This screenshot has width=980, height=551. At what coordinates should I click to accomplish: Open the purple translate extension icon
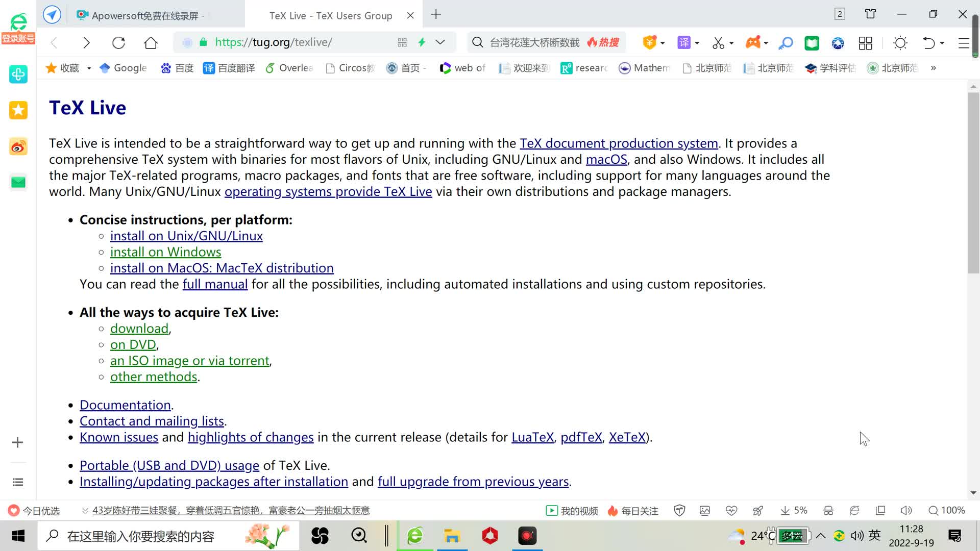pyautogui.click(x=684, y=43)
